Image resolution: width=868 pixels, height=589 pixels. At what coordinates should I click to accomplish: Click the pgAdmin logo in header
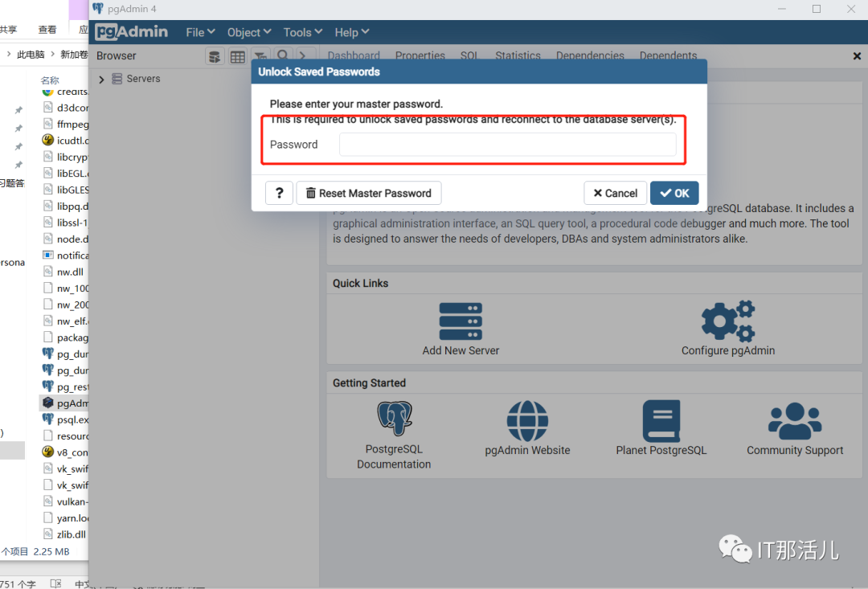[132, 32]
